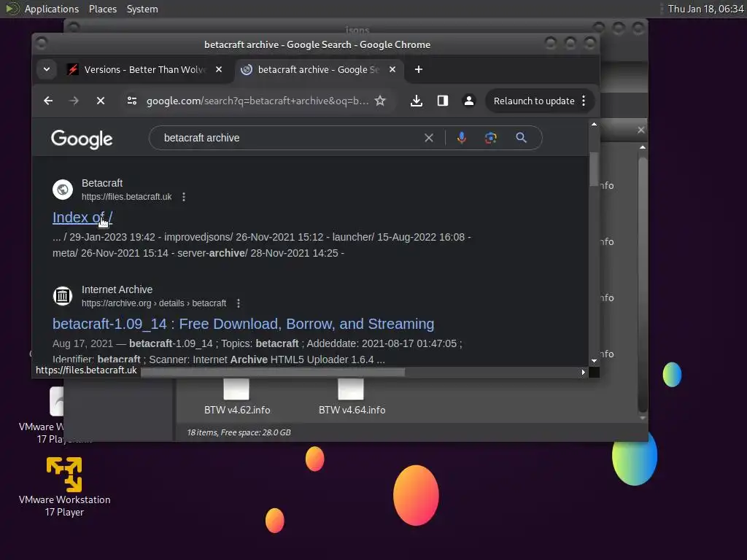Click the files.betacraft.uk URL text

pos(127,197)
